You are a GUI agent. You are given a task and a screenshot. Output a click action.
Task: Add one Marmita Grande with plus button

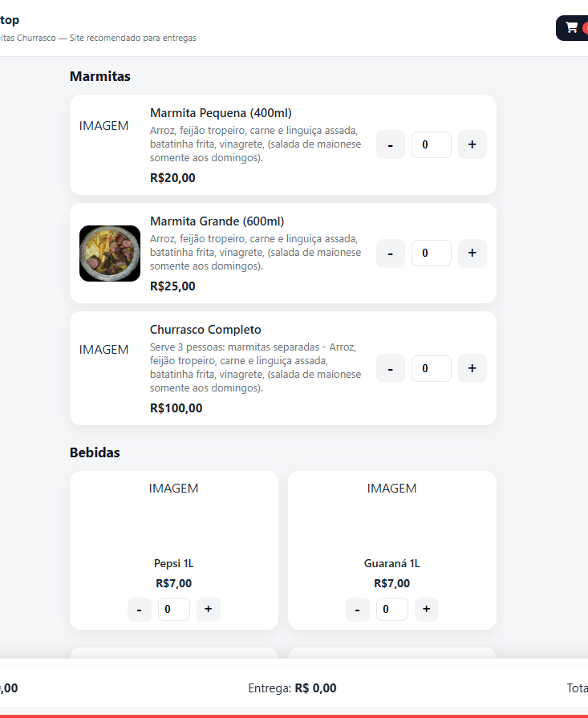click(x=472, y=253)
